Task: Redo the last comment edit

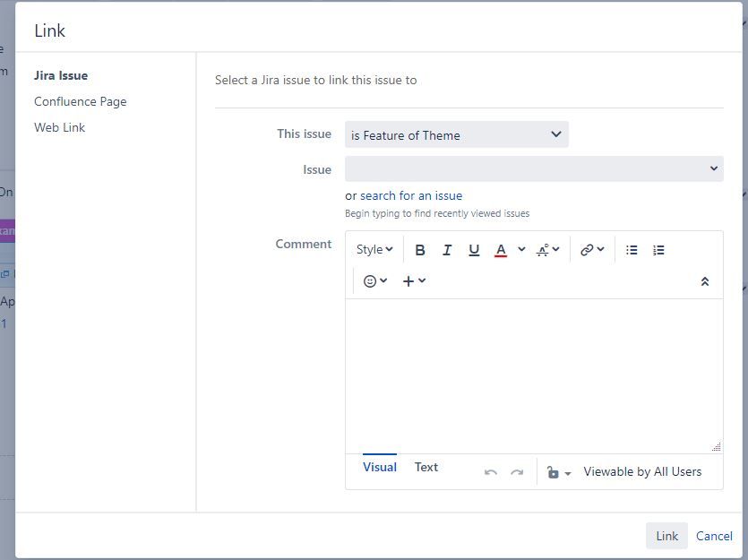Action: pos(517,472)
